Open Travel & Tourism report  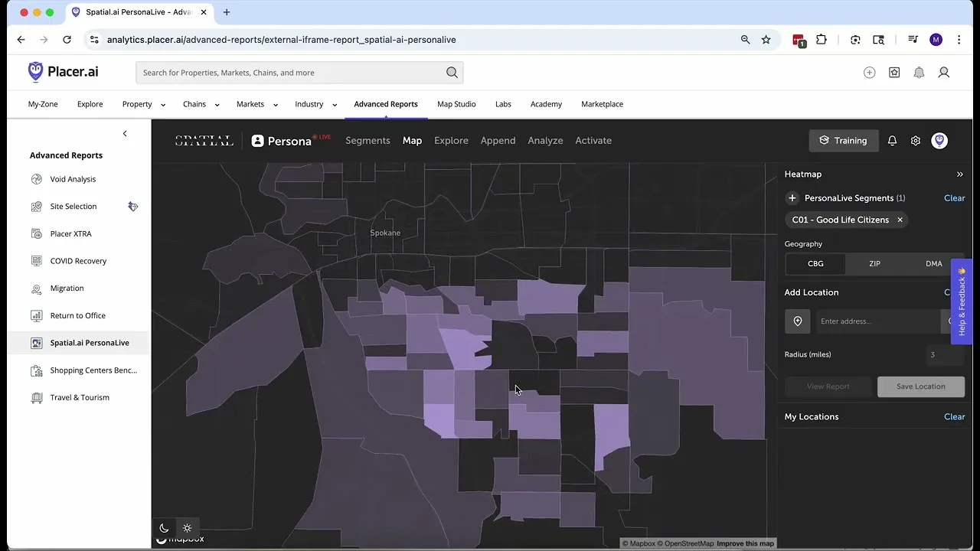tap(80, 397)
